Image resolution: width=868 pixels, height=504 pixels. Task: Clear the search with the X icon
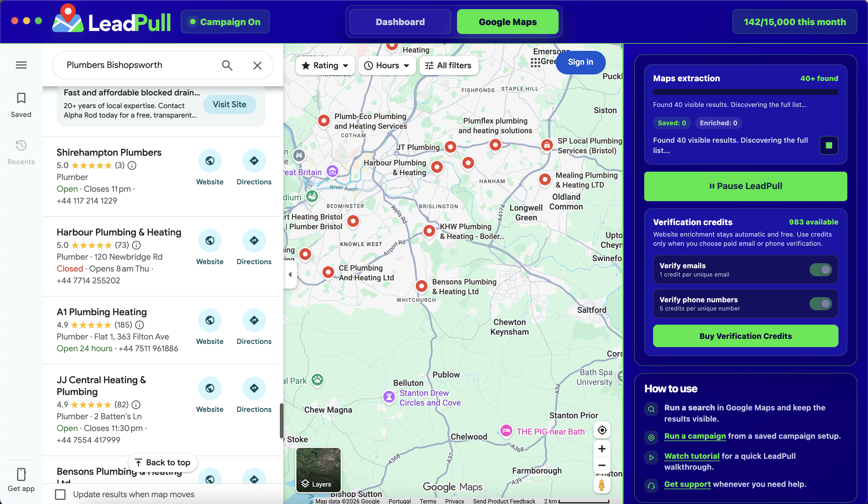257,65
